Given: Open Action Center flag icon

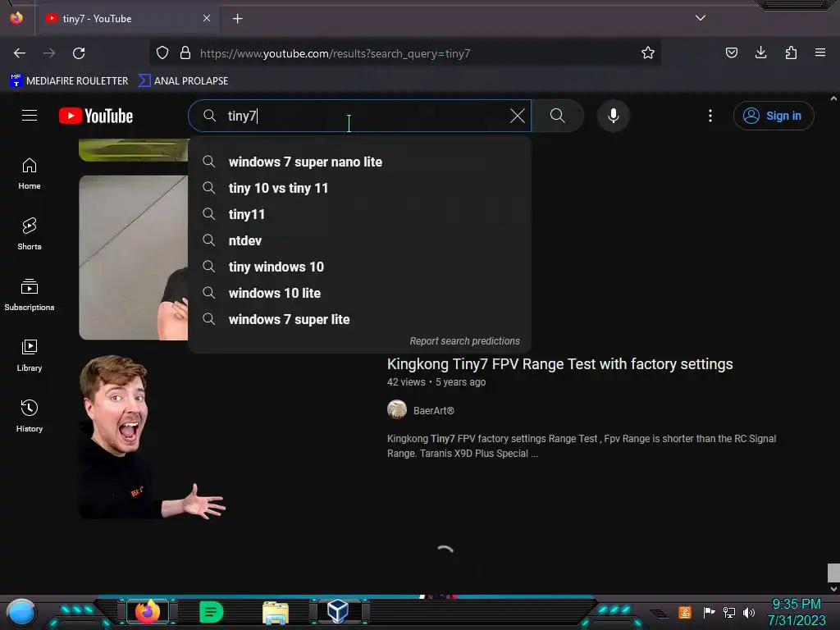Looking at the screenshot, I should pyautogui.click(x=709, y=612).
